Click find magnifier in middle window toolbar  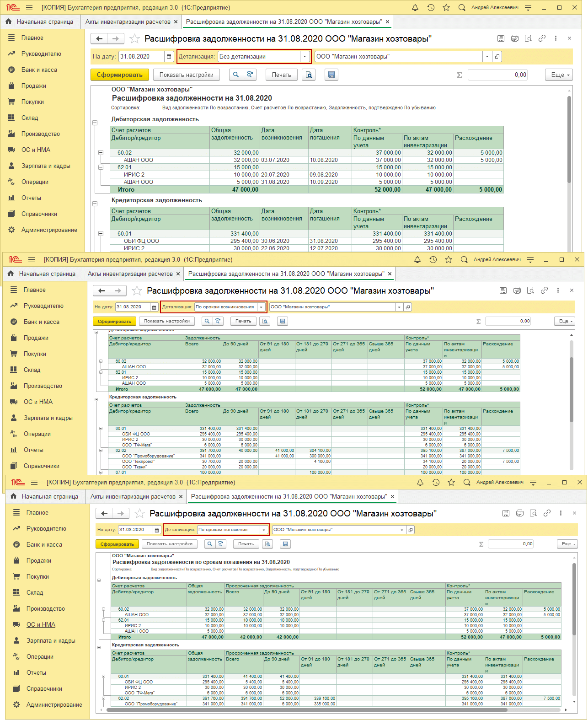[x=207, y=321]
